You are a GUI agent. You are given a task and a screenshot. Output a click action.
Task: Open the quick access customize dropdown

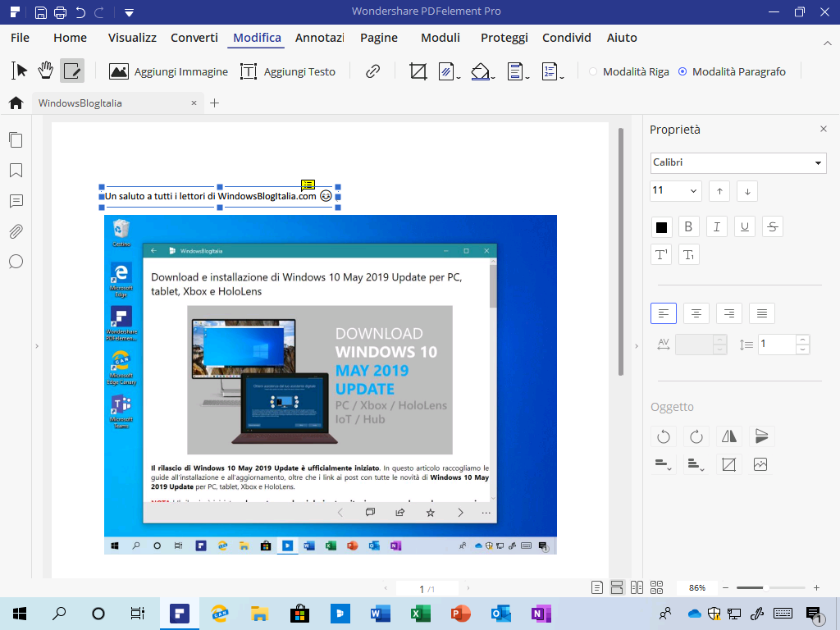[129, 12]
